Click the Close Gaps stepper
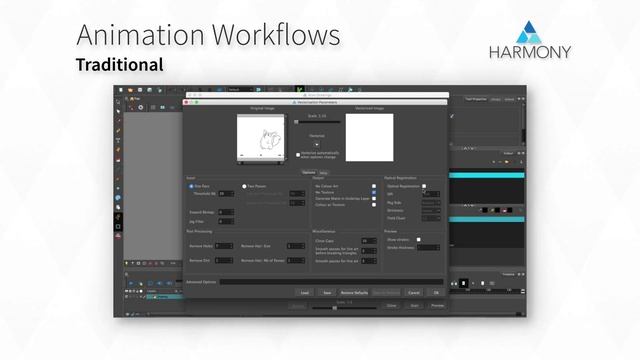640x360 pixels. click(x=369, y=241)
